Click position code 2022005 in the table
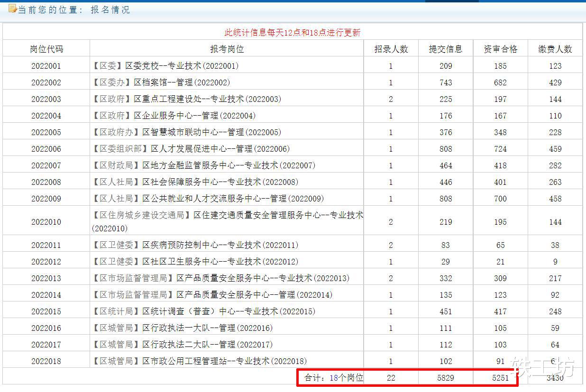This screenshot has width=586, height=392. [x=46, y=132]
